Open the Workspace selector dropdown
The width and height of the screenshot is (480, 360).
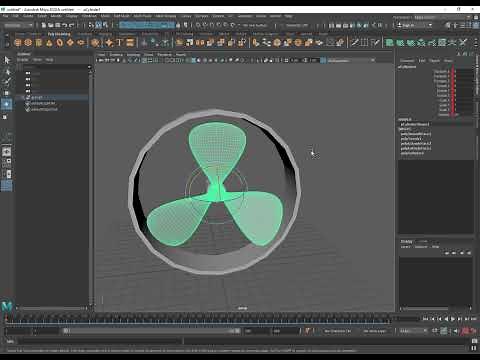443,17
